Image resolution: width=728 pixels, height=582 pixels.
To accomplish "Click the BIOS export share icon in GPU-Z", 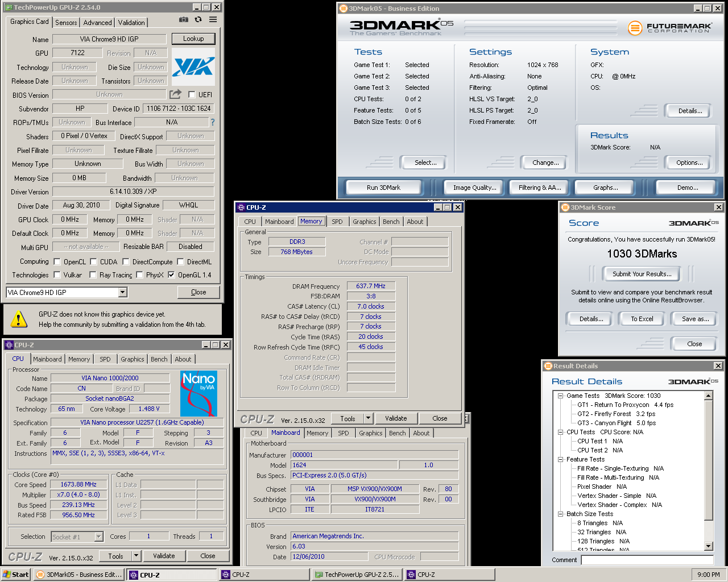I will pos(176,94).
